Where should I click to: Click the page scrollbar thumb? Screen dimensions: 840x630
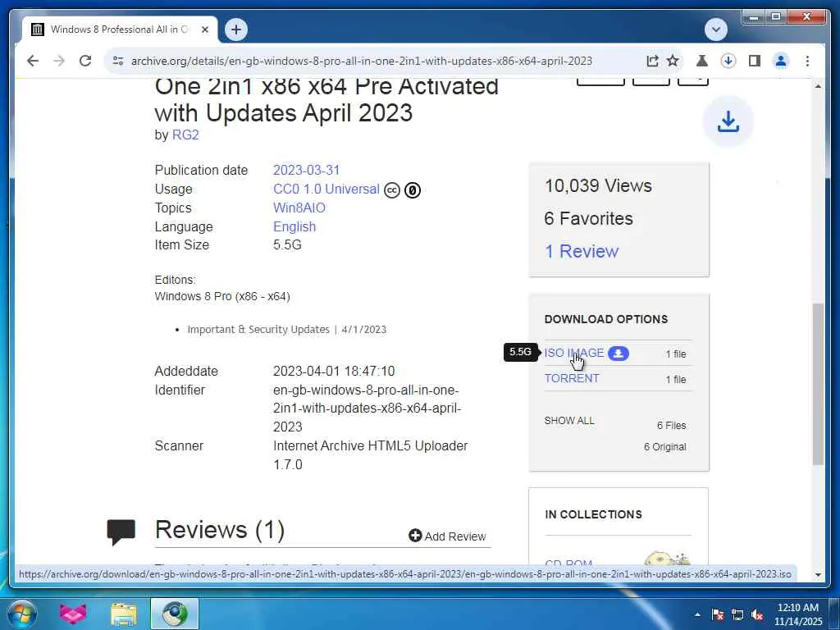tap(818, 384)
